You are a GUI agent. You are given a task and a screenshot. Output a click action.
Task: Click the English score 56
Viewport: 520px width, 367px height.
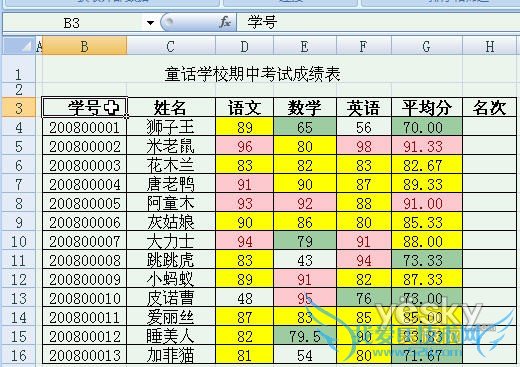pos(364,127)
